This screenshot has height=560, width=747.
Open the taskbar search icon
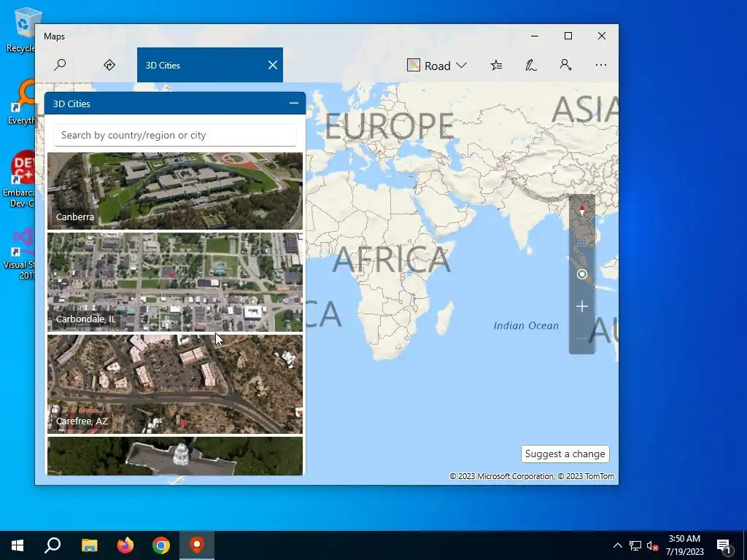point(53,545)
